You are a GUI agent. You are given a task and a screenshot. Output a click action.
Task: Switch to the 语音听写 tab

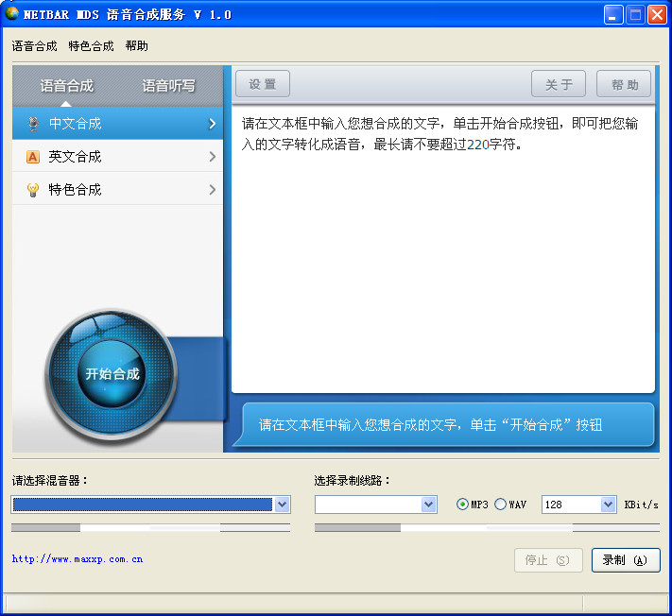pos(168,86)
